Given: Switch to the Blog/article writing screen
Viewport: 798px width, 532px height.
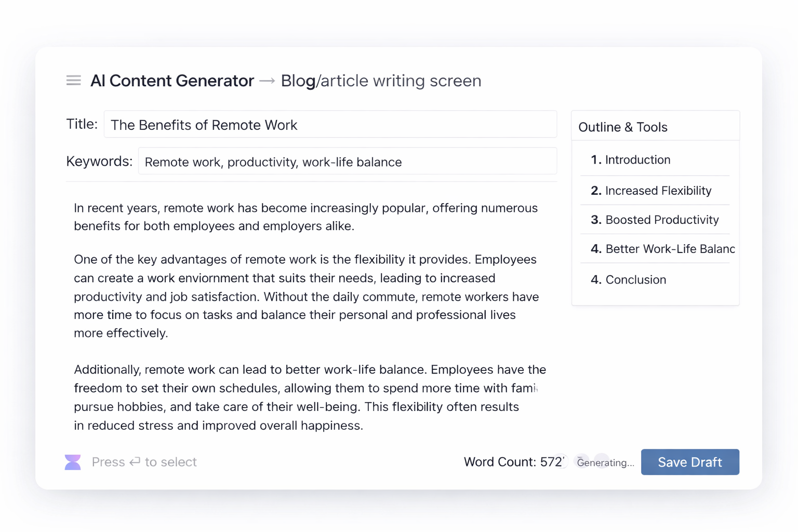Looking at the screenshot, I should click(380, 81).
